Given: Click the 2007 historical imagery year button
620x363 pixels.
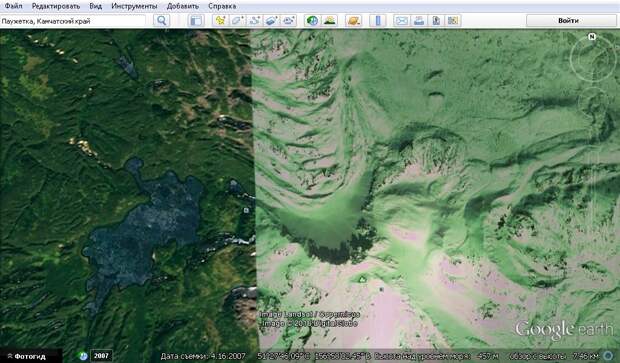Looking at the screenshot, I should 101,355.
